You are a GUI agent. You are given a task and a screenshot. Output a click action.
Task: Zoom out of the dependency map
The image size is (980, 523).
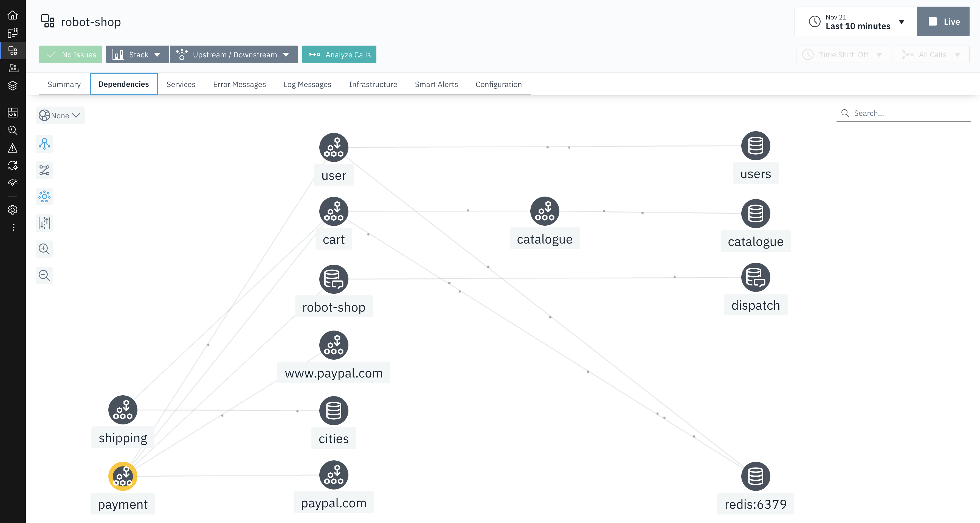pyautogui.click(x=44, y=275)
